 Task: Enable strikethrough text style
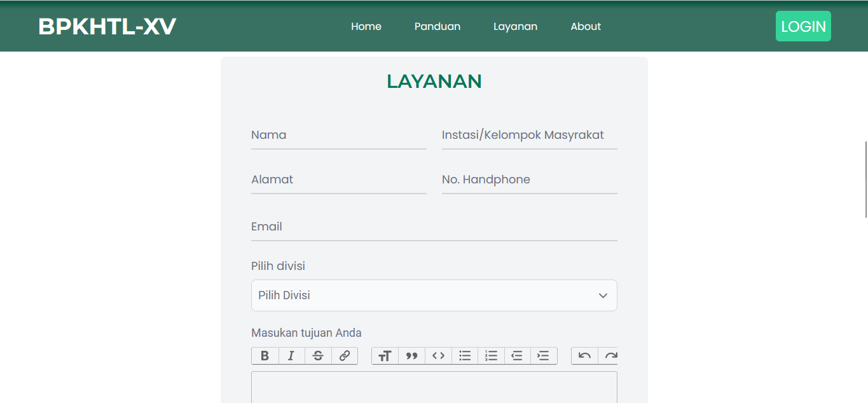coord(318,356)
